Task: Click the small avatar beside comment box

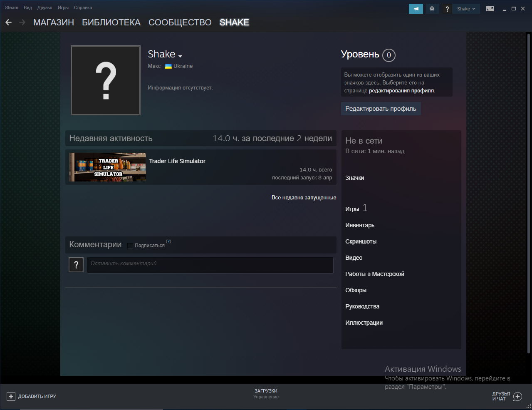Action: click(x=76, y=265)
